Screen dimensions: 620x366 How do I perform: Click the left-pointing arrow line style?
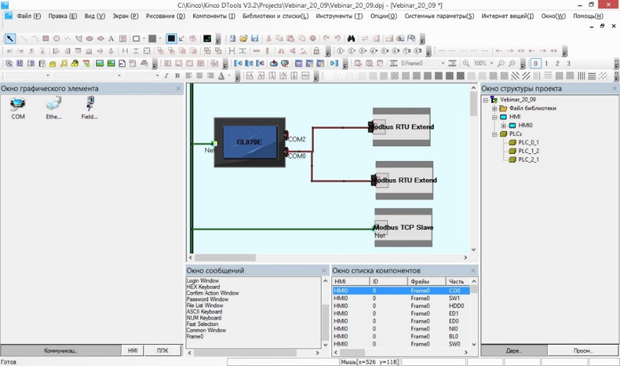click(x=499, y=51)
